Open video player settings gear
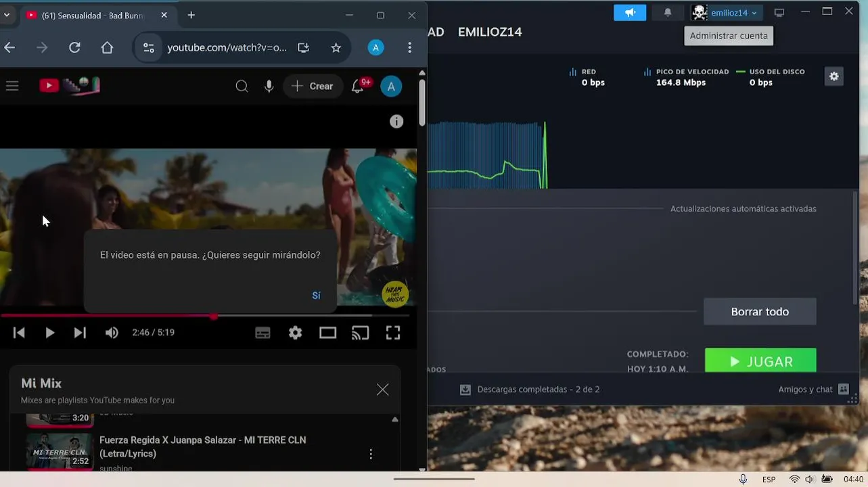Screen dimensions: 868x487 [x=296, y=333]
